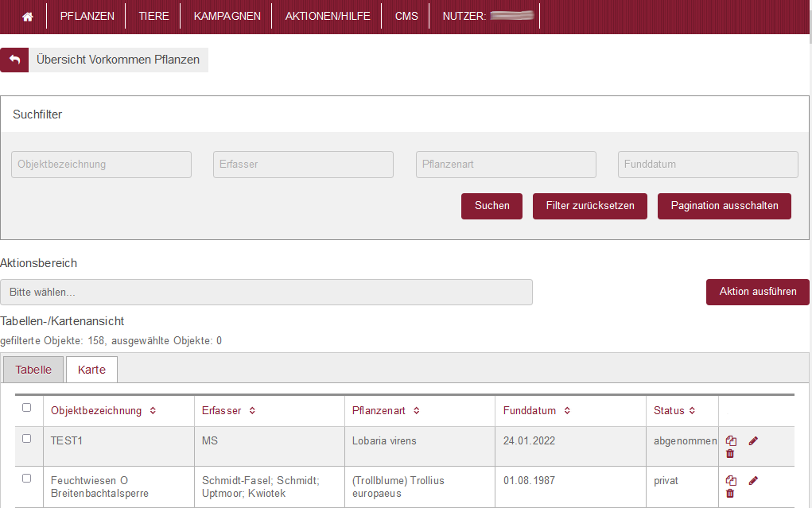Click the Status column header
Viewport: 812px width, 508px height.
(669, 411)
